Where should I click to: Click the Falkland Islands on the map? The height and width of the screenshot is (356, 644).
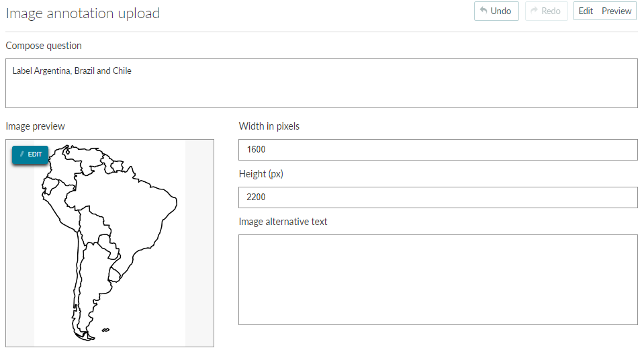(x=105, y=330)
